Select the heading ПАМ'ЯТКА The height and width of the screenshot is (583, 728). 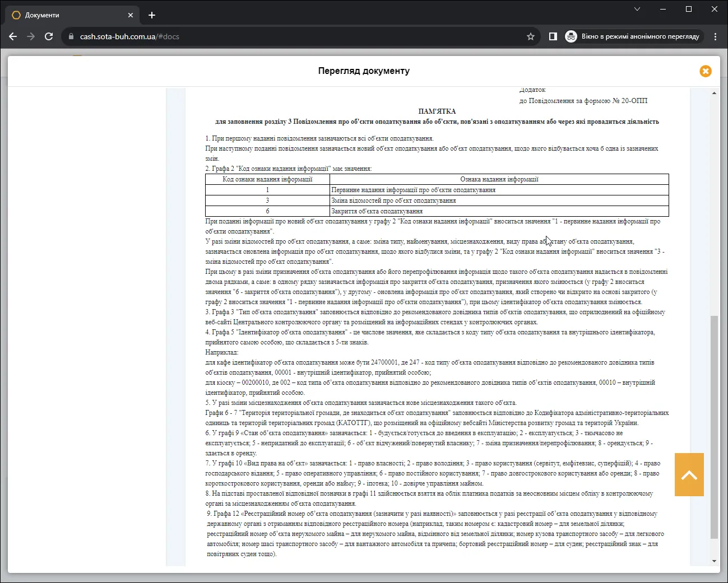437,111
